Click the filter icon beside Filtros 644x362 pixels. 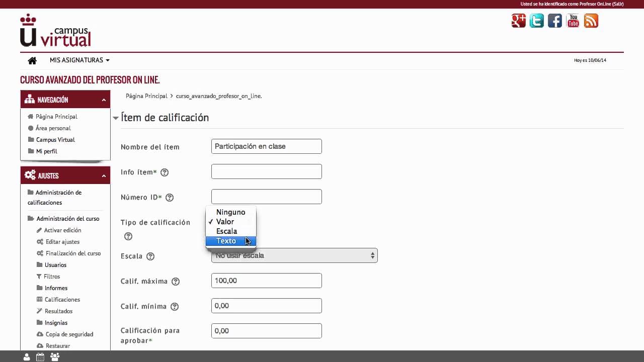(x=39, y=277)
